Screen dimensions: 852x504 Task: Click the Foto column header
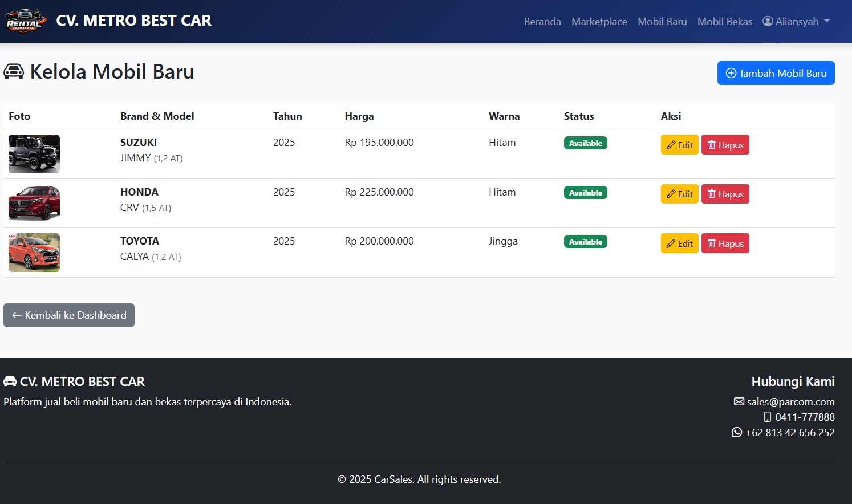click(19, 116)
